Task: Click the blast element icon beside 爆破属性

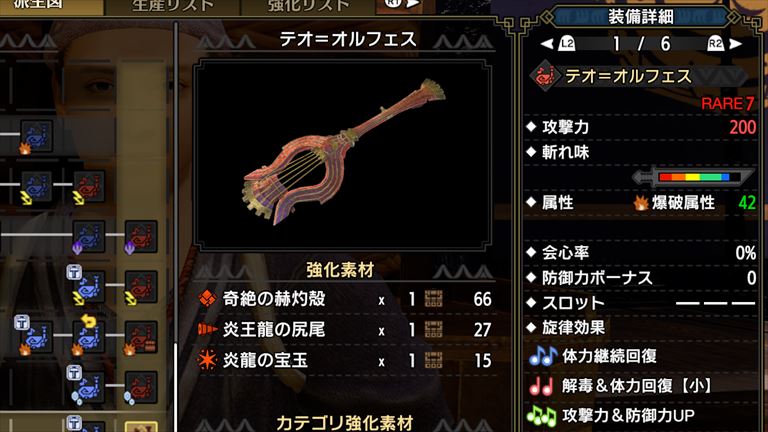Action: [641, 202]
